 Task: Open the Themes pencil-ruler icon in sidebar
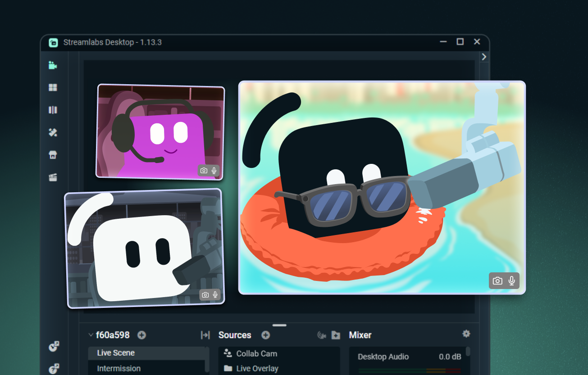[x=53, y=132]
